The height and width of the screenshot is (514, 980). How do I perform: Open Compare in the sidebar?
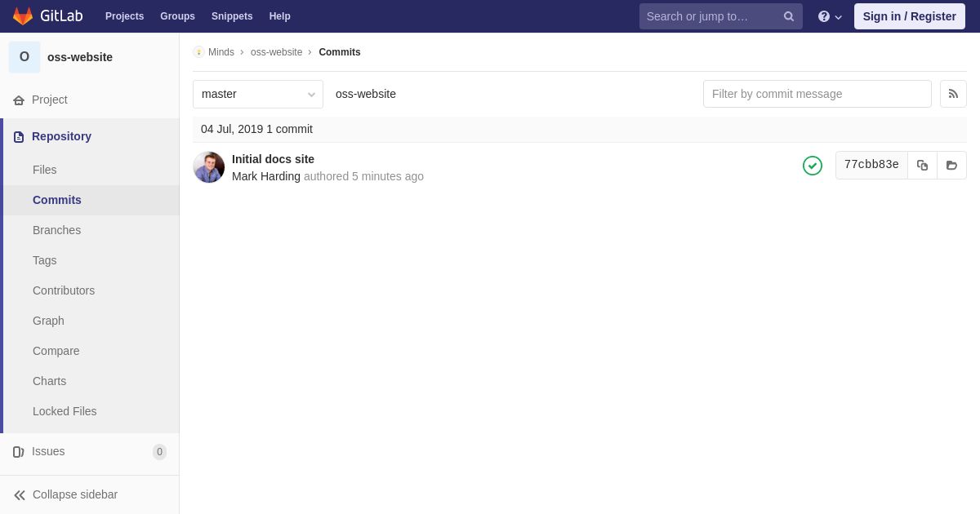[91, 351]
